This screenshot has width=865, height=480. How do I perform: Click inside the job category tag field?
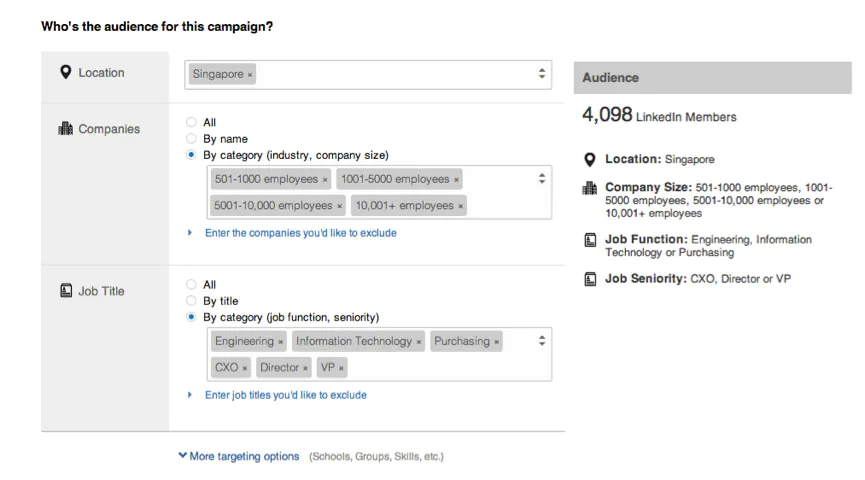click(380, 354)
